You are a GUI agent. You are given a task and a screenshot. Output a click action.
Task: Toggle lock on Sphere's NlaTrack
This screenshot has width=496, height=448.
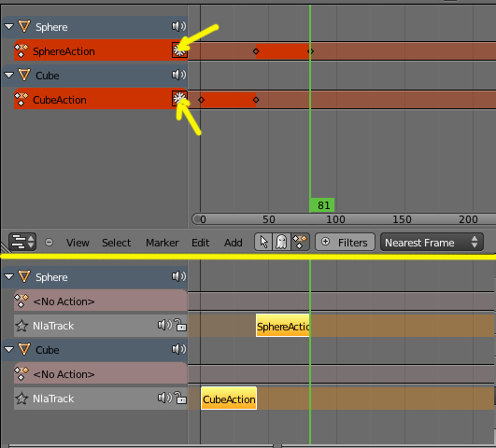[180, 325]
